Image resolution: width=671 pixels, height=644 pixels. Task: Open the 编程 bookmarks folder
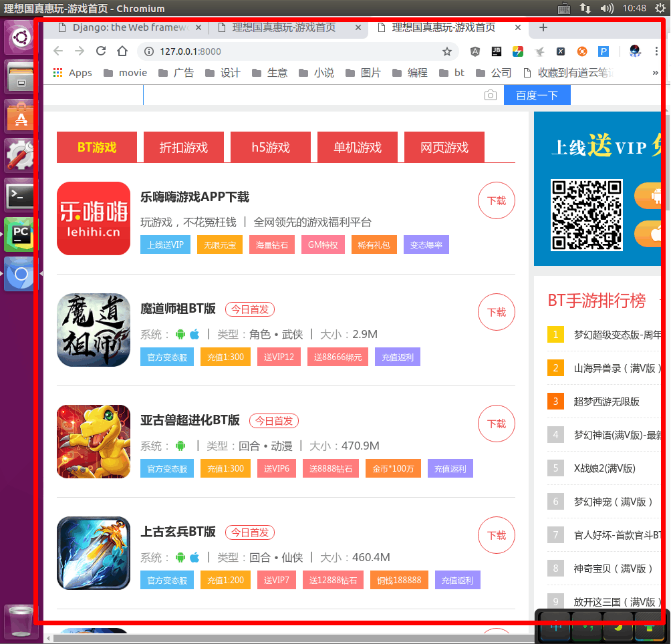[x=410, y=73]
